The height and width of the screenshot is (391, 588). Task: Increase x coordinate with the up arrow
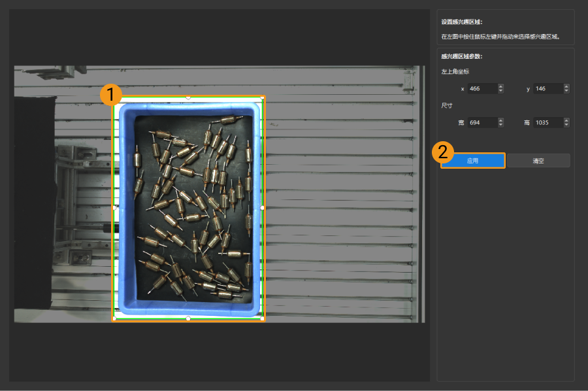[501, 86]
